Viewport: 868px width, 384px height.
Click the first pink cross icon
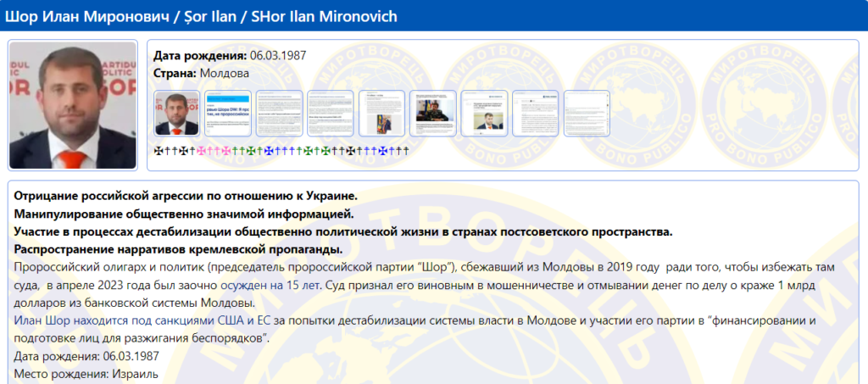(202, 151)
